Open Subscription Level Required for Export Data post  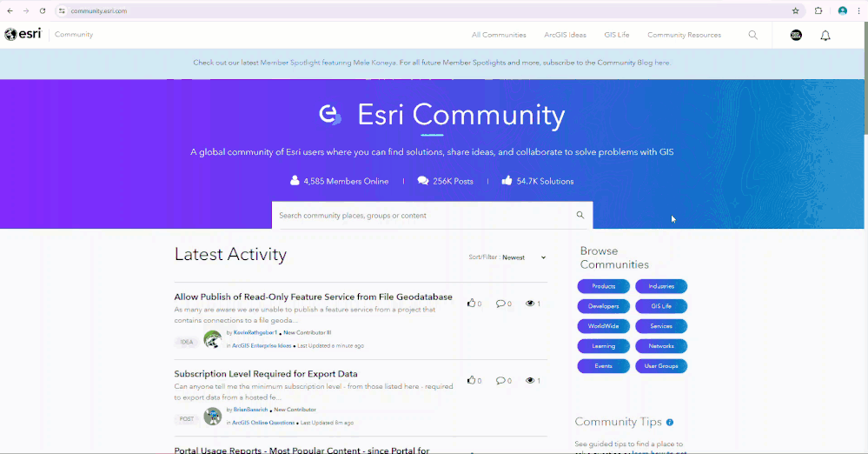[x=266, y=374]
